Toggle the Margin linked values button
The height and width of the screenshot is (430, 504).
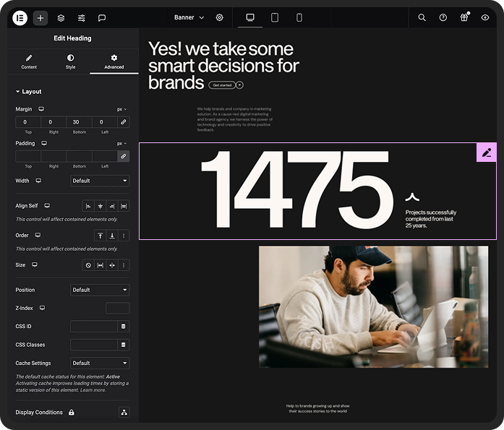(123, 122)
